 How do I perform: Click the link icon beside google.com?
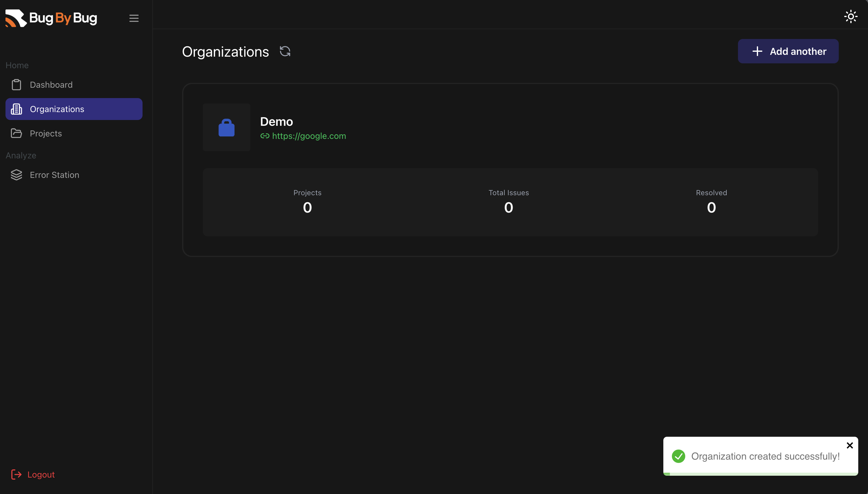265,136
